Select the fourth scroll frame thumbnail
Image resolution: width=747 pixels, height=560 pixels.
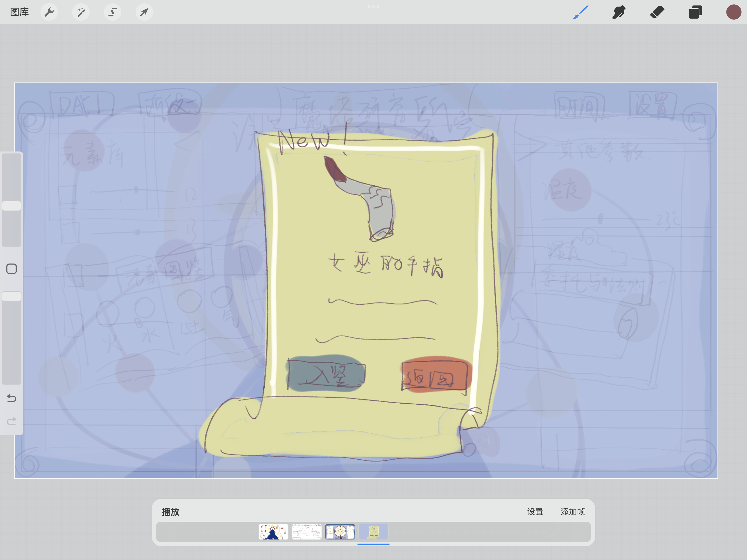(x=373, y=532)
